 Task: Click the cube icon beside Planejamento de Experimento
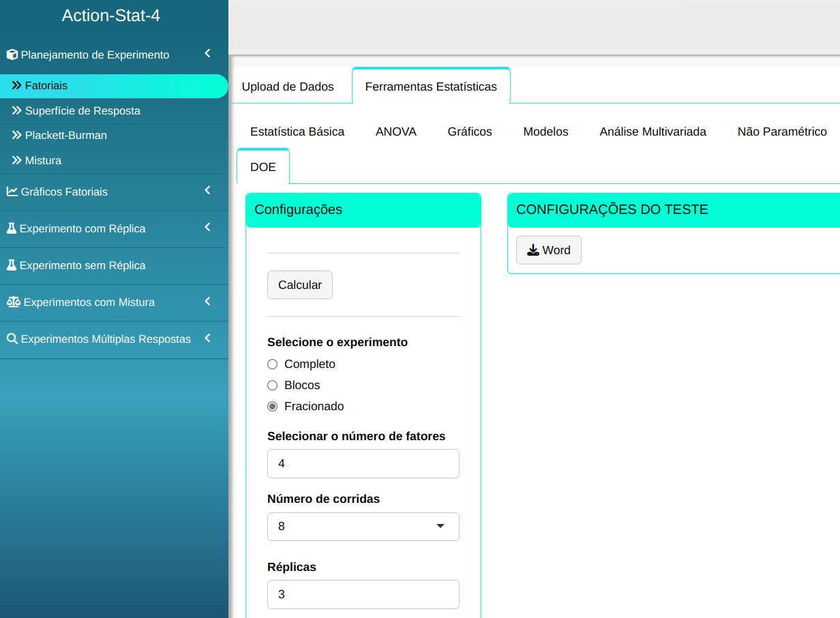click(12, 55)
